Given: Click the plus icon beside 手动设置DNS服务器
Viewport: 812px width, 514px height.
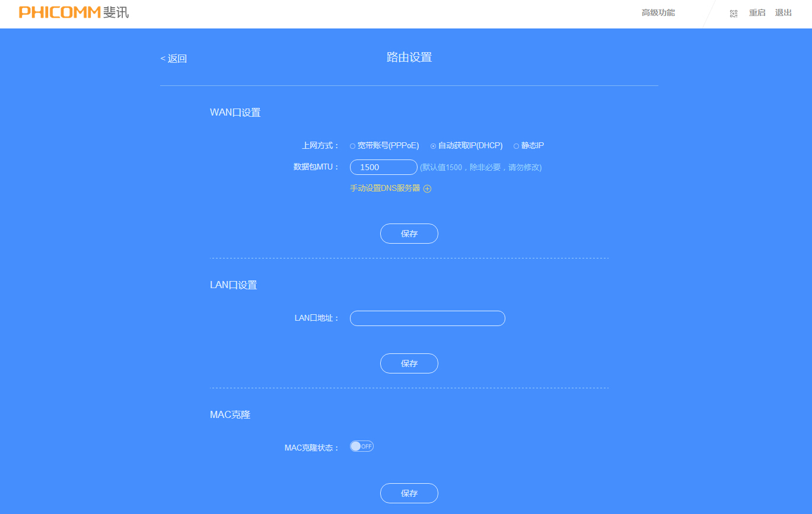Looking at the screenshot, I should pos(428,188).
